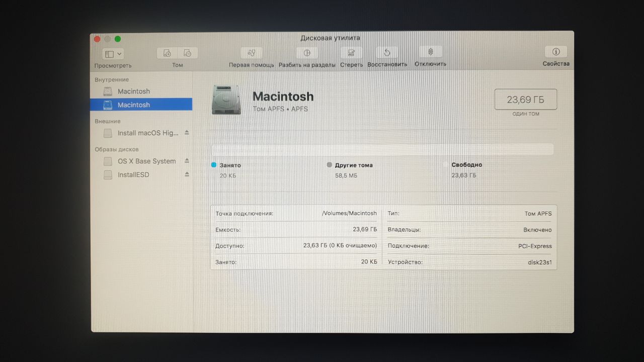The image size is (644, 362).
Task: Open the Partition pie icon
Action: point(307,53)
